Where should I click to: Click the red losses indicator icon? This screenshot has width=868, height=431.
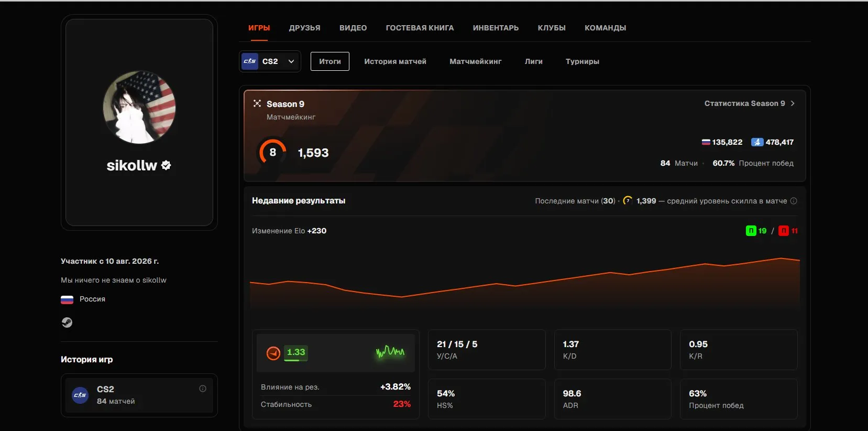784,231
